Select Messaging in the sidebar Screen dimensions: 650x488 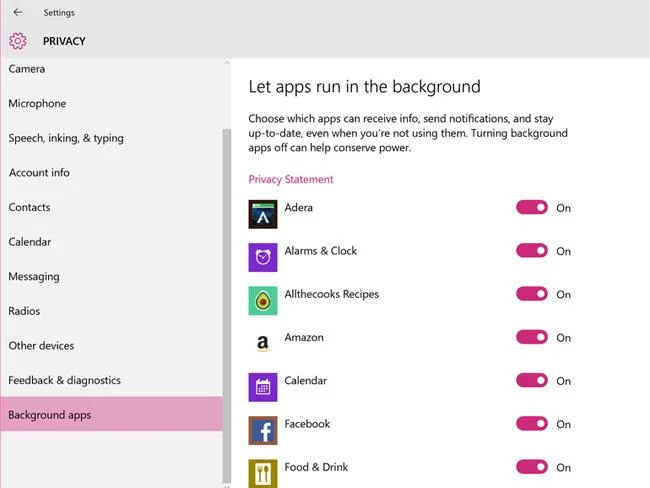click(x=111, y=277)
